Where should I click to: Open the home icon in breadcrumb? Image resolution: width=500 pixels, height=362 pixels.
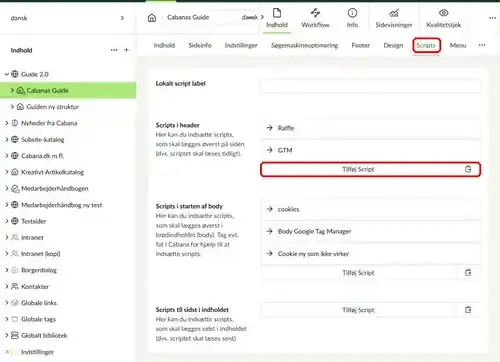pyautogui.click(x=152, y=18)
